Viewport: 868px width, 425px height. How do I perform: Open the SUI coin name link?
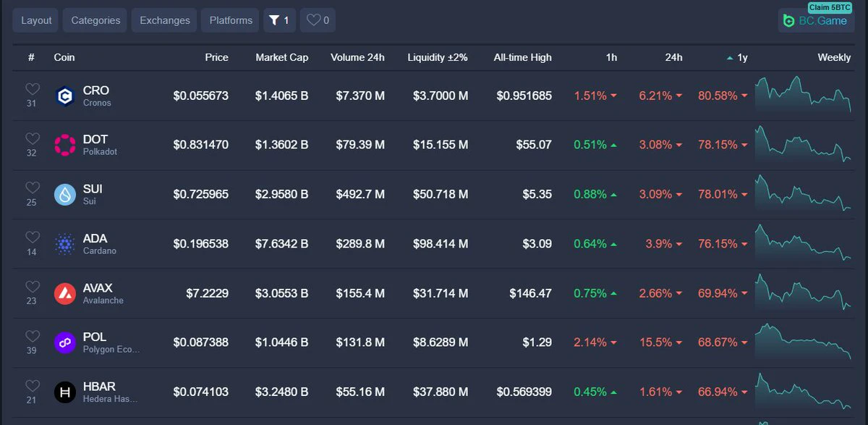coord(93,189)
